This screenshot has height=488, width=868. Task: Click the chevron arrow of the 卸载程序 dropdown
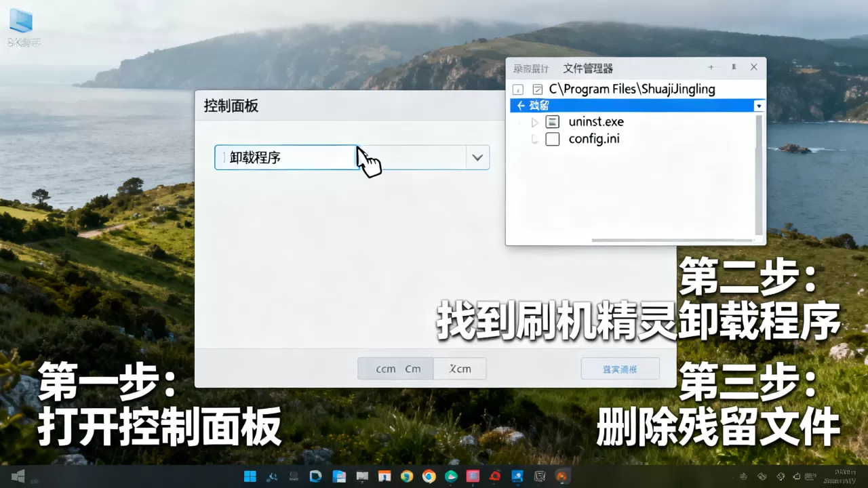tap(477, 158)
